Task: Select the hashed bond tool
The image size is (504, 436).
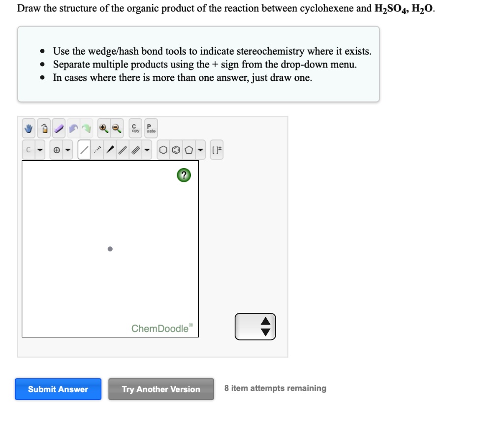Action: click(x=96, y=149)
